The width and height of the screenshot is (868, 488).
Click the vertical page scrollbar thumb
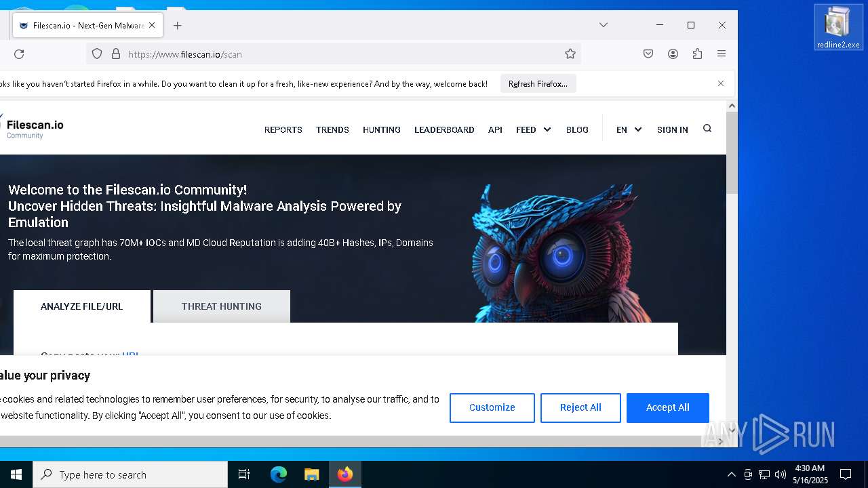[x=732, y=153]
